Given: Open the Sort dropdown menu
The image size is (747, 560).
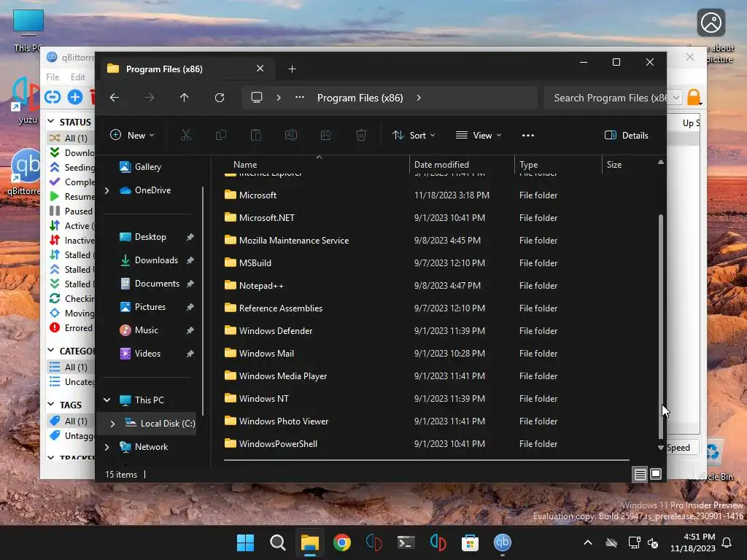Looking at the screenshot, I should [413, 135].
